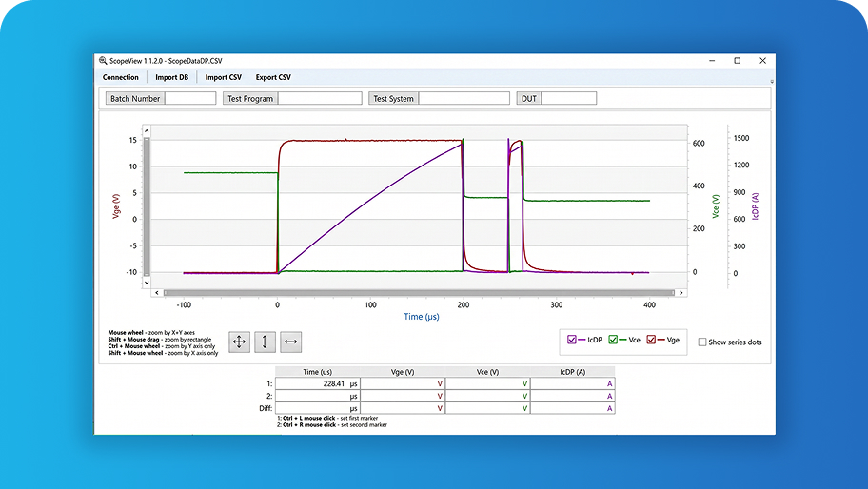This screenshot has width=868, height=489.
Task: Click Import CSV in the menu bar
Action: [x=223, y=77]
